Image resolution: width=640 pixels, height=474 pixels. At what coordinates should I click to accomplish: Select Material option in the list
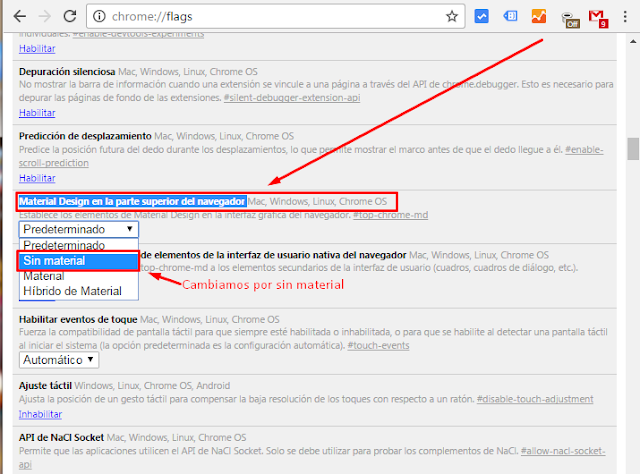tap(78, 276)
